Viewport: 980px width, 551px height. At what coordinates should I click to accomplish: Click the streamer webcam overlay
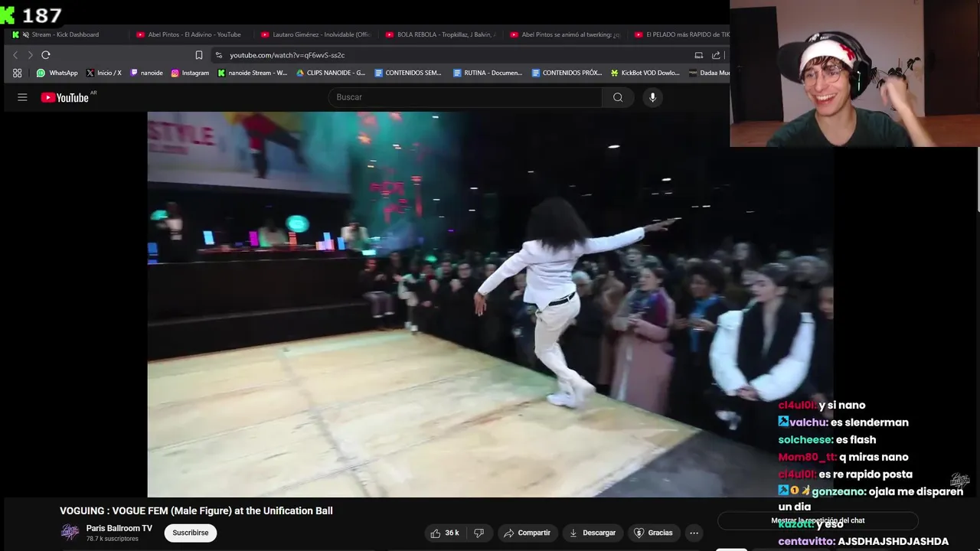click(x=854, y=73)
